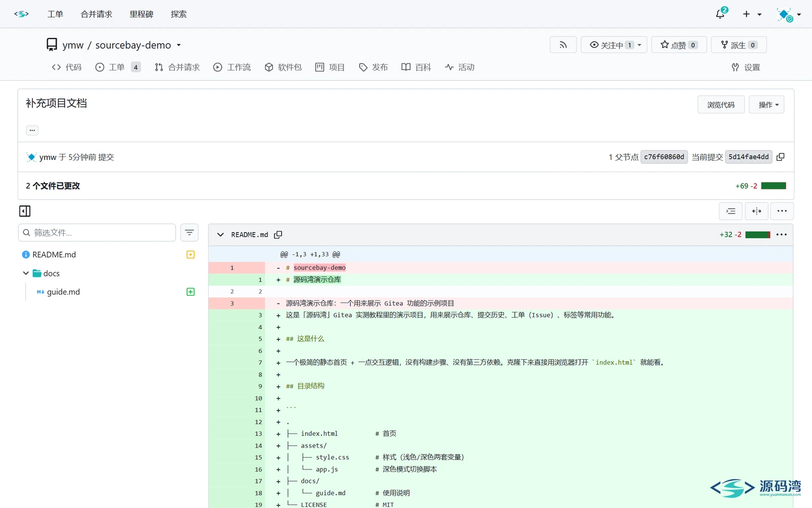The height and width of the screenshot is (508, 812).
Task: Switch to the 代码 tab
Action: (66, 67)
